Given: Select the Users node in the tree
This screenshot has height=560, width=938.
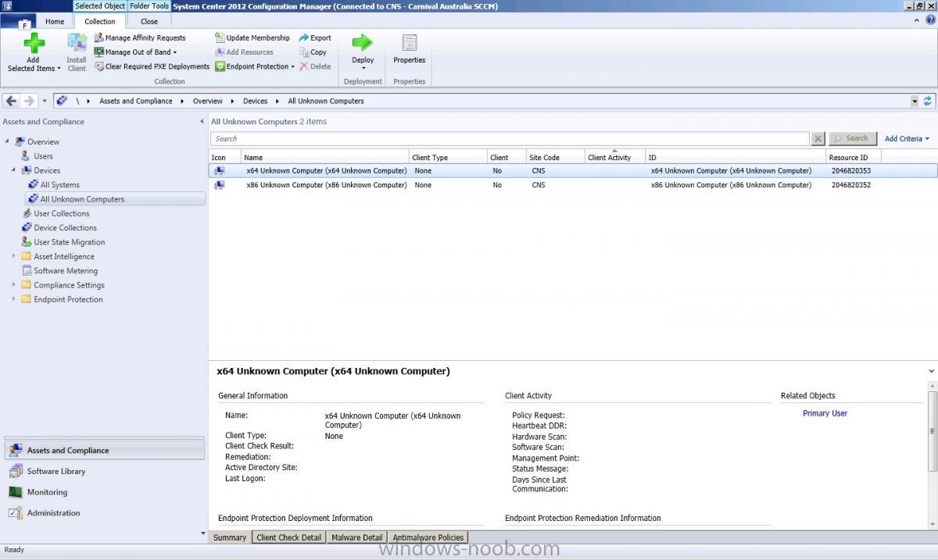Looking at the screenshot, I should point(43,156).
